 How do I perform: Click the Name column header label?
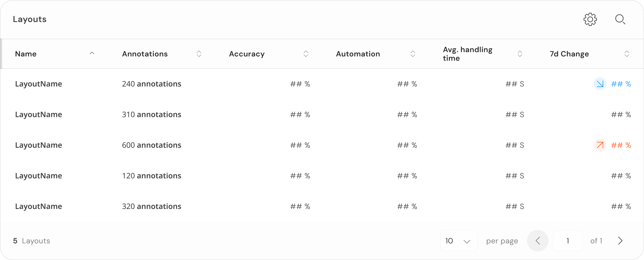pos(26,54)
